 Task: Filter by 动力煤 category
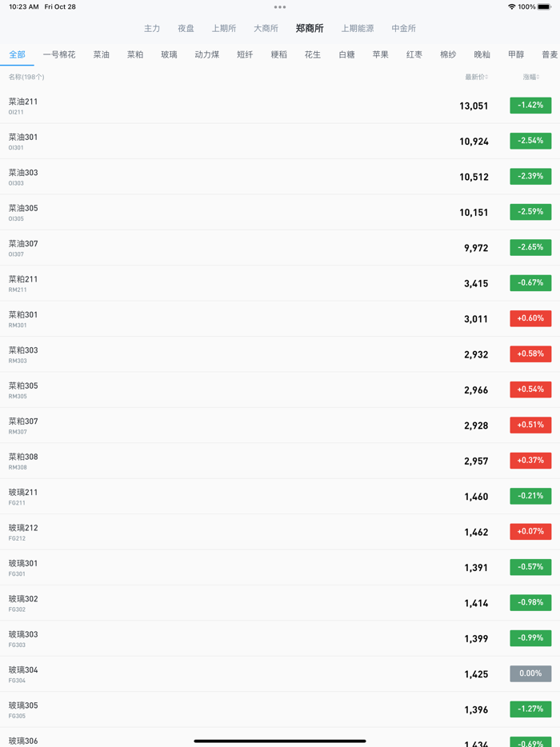click(206, 55)
